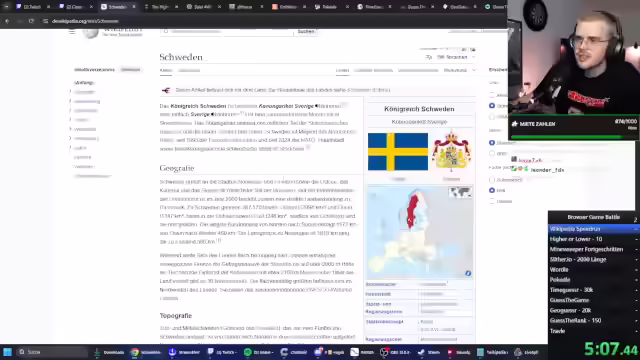The width and height of the screenshot is (640, 360).
Task: Click the Wikipedia globe logo
Action: [91, 32]
